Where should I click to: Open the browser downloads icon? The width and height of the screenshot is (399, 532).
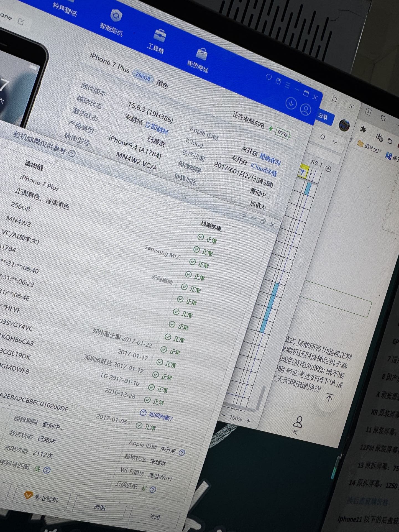(379, 137)
